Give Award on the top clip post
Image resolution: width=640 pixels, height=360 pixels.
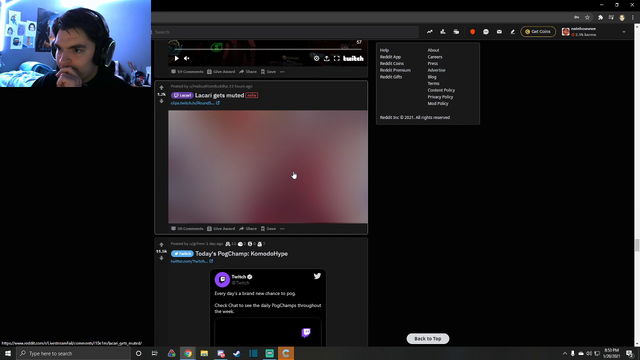(x=221, y=71)
